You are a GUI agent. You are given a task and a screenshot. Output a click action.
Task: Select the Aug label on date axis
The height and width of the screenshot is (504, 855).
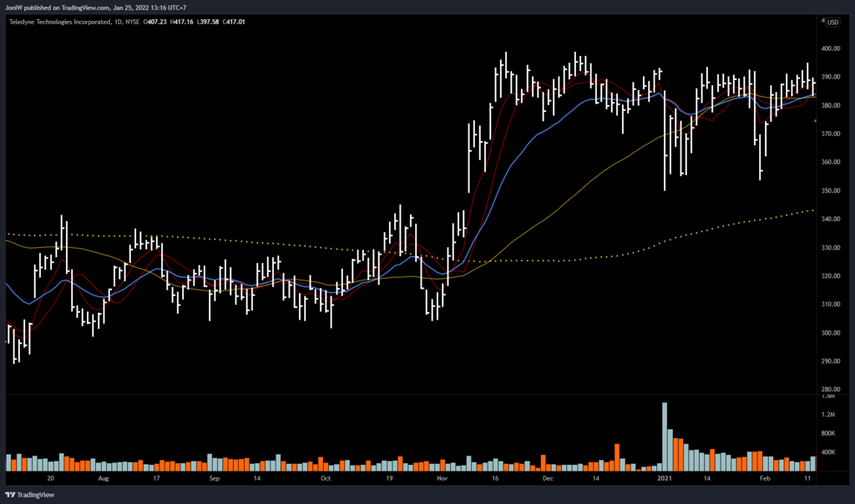click(104, 480)
